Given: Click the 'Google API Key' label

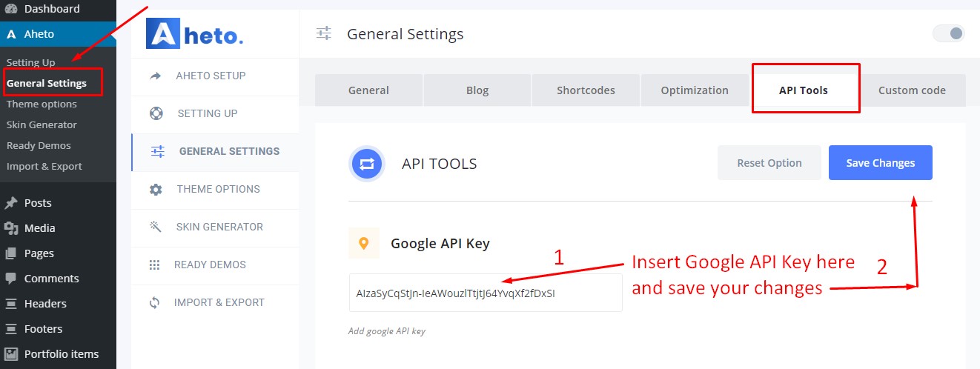Looking at the screenshot, I should pos(440,243).
